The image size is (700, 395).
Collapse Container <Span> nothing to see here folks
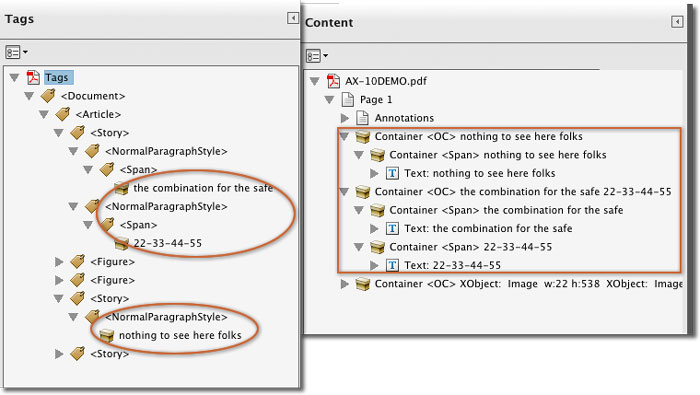(359, 155)
